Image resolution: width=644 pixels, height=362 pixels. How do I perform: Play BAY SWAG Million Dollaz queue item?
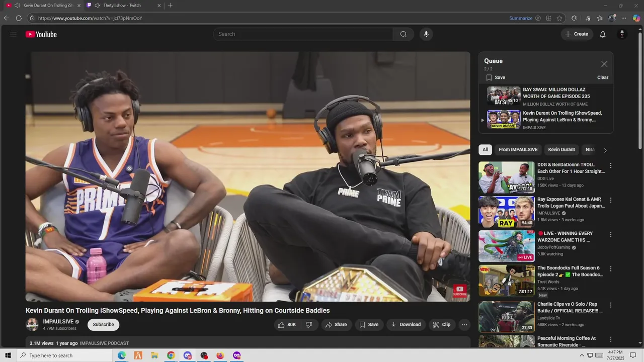546,96
